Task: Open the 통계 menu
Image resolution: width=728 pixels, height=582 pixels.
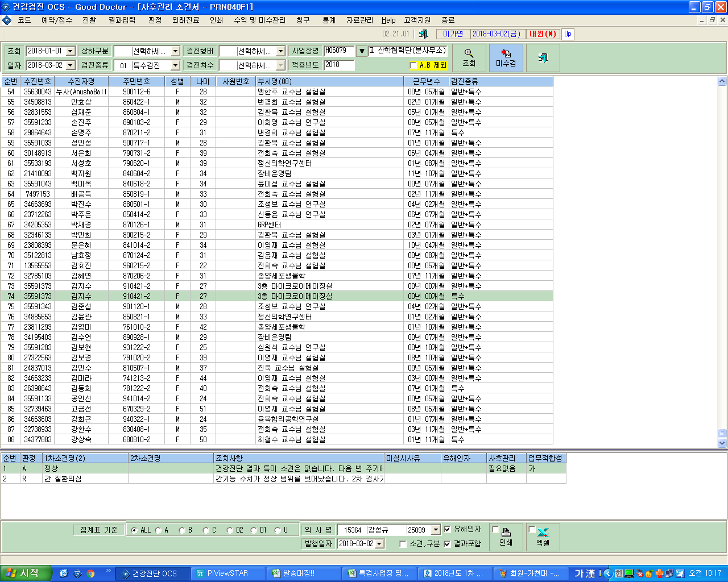Action: point(329,20)
